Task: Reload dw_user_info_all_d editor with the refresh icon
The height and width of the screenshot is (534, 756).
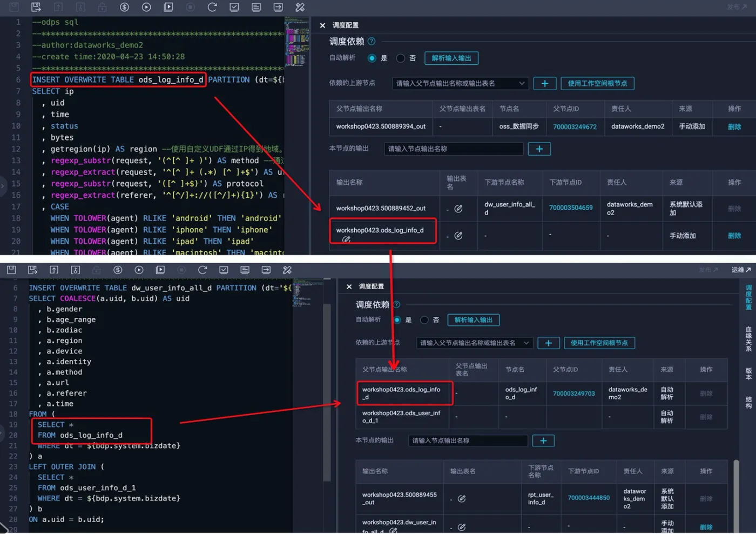Action: (x=202, y=270)
